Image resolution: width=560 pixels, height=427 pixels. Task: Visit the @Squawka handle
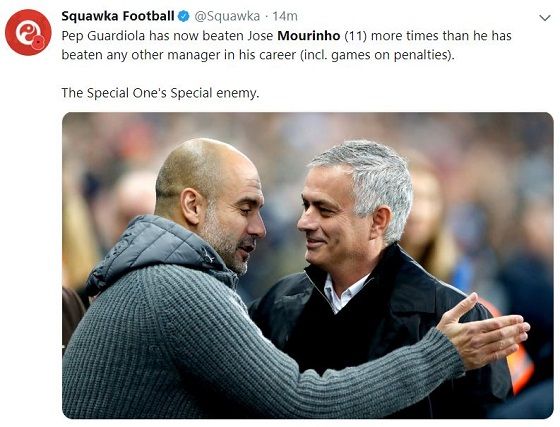pyautogui.click(x=227, y=16)
